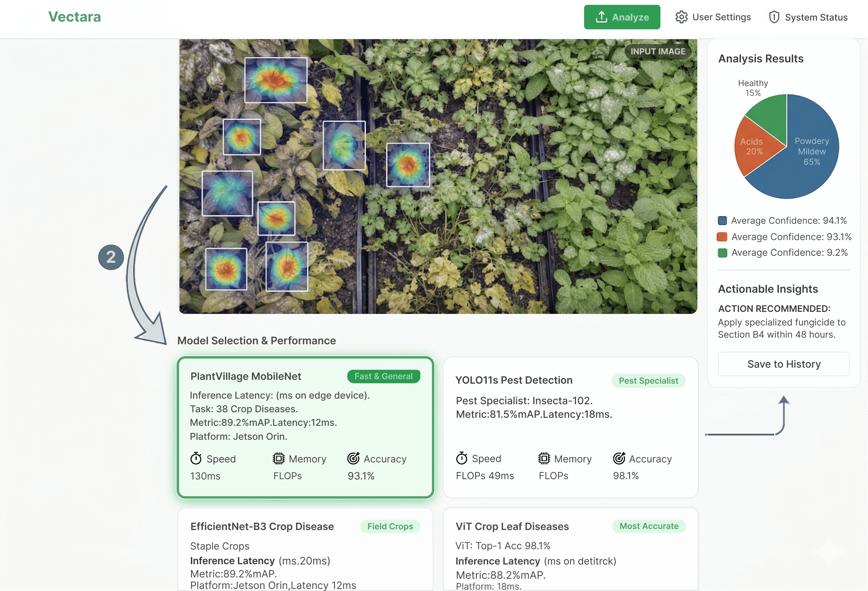Viewport: 868px width, 591px height.
Task: Click 'Platform: Jetson Orin.' text in PlantVillage card
Action: pyautogui.click(x=238, y=436)
